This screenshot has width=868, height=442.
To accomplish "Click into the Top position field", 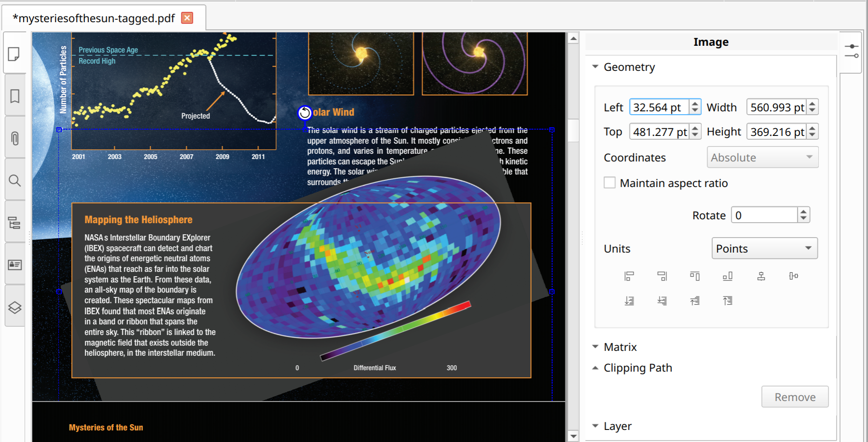I will [659, 132].
